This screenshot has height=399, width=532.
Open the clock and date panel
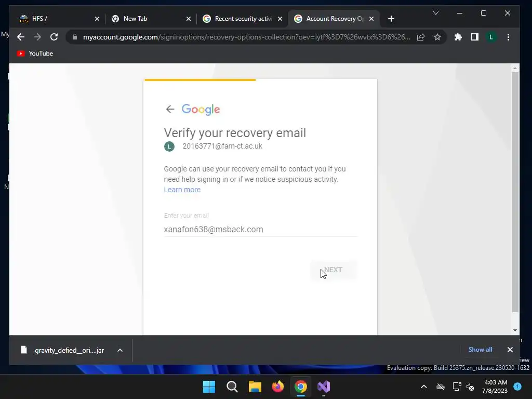point(495,387)
